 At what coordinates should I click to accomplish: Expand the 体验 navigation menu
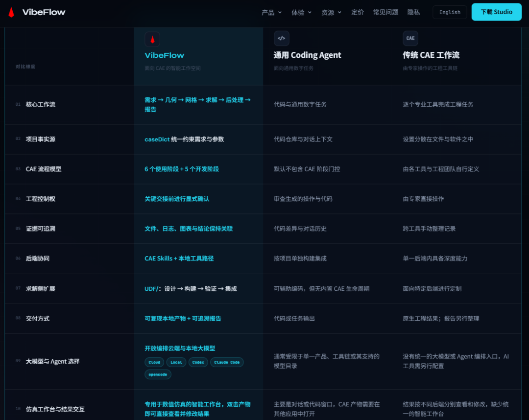tap(301, 12)
